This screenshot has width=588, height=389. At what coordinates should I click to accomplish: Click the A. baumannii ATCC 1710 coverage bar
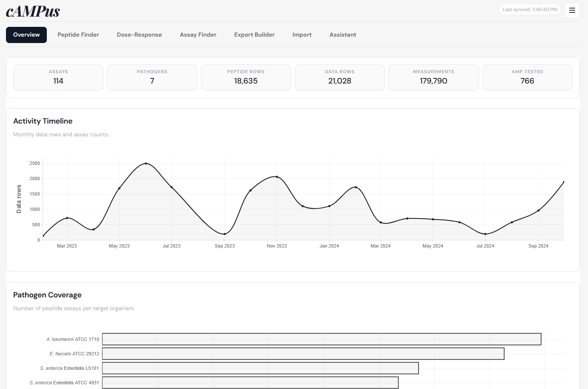coord(321,339)
